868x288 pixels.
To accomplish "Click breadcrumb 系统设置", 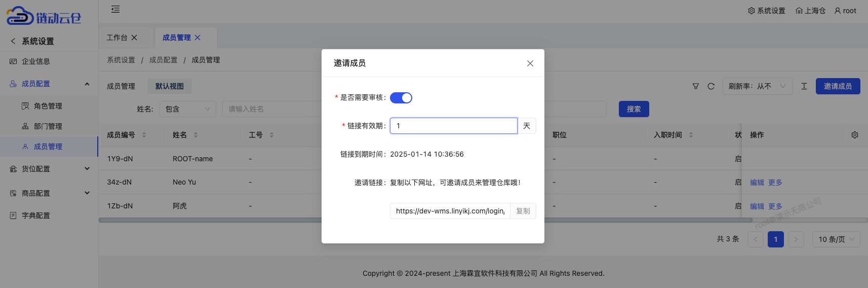I will pyautogui.click(x=121, y=60).
